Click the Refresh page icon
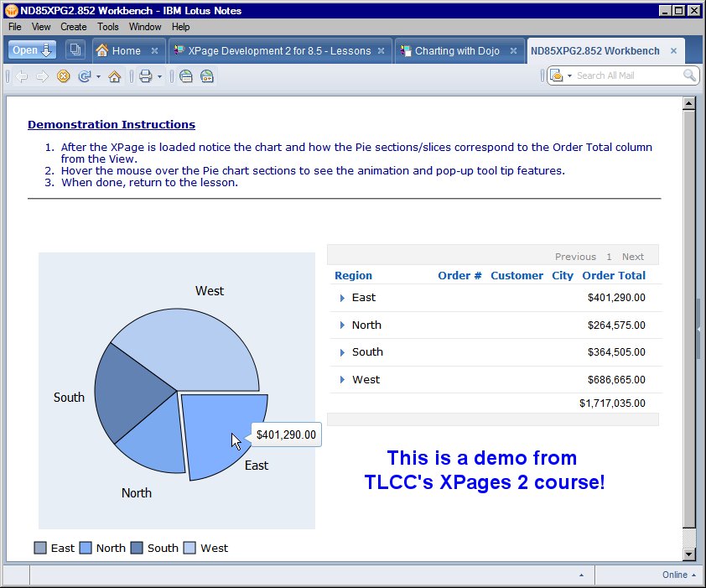 point(84,76)
